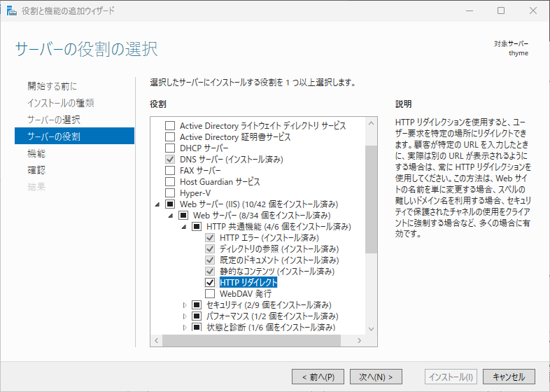The height and width of the screenshot is (392, 550).
Task: Collapse Web サーバー (8/34) sub-node
Action: (x=171, y=216)
